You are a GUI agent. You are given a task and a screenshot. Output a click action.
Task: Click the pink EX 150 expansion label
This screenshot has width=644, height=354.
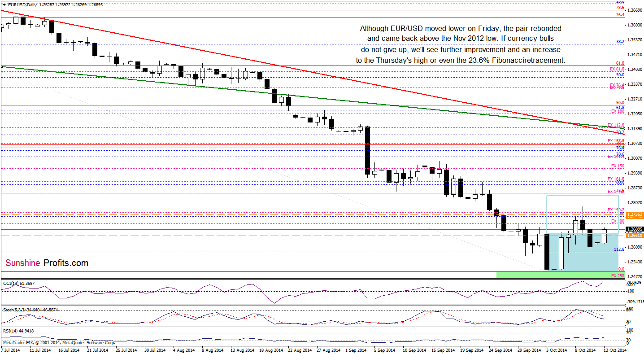coord(618,166)
